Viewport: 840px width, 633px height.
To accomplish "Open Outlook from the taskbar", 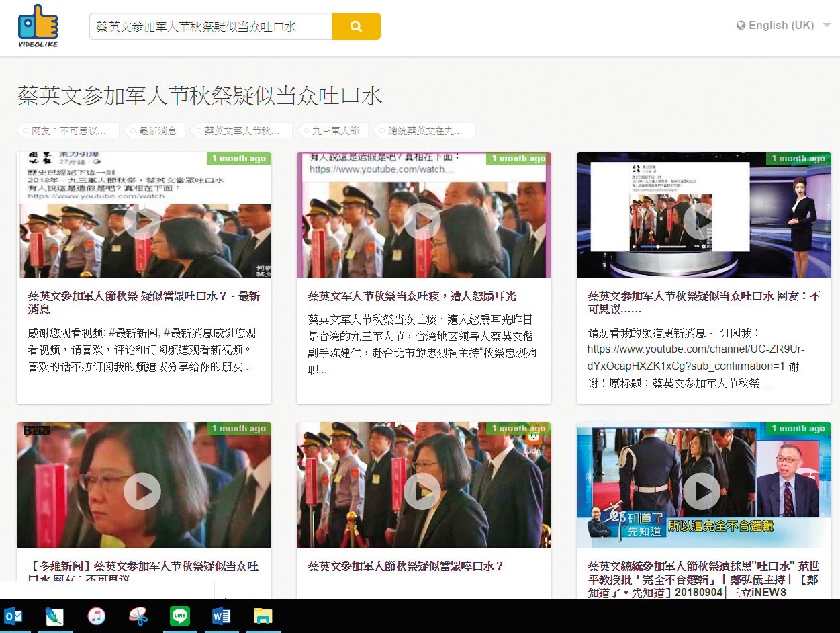I will (13, 616).
